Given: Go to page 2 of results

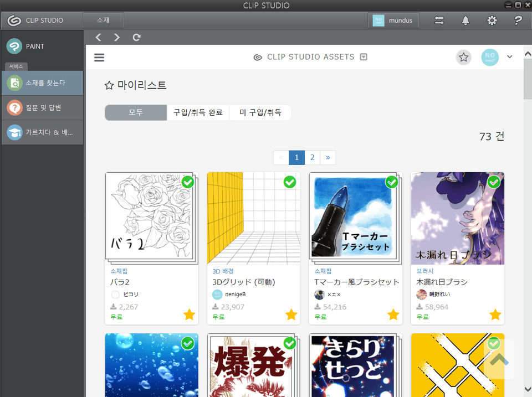Looking at the screenshot, I should (313, 158).
